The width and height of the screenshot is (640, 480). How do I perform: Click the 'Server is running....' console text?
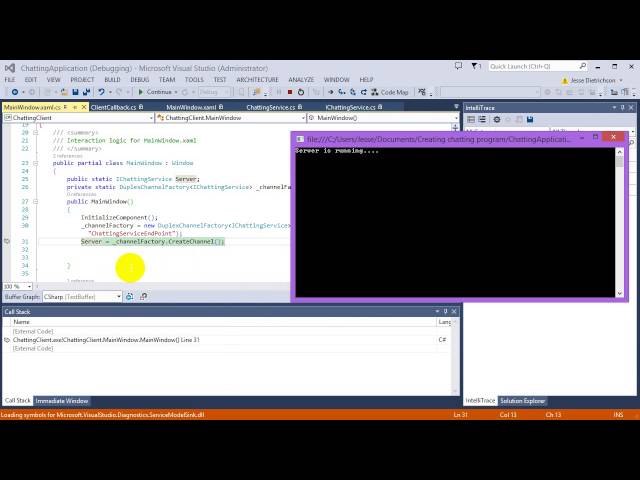(337, 151)
